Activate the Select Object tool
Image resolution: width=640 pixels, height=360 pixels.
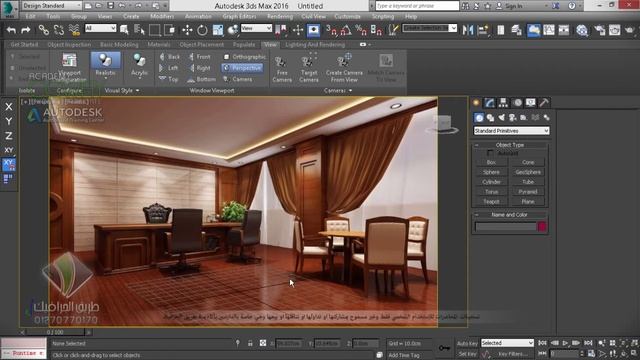[124, 30]
